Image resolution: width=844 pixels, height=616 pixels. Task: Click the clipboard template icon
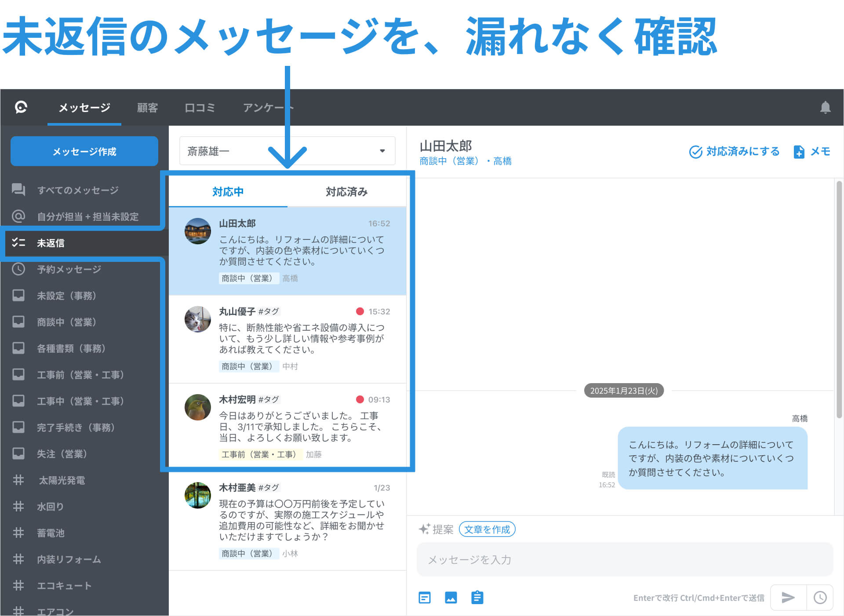(477, 598)
